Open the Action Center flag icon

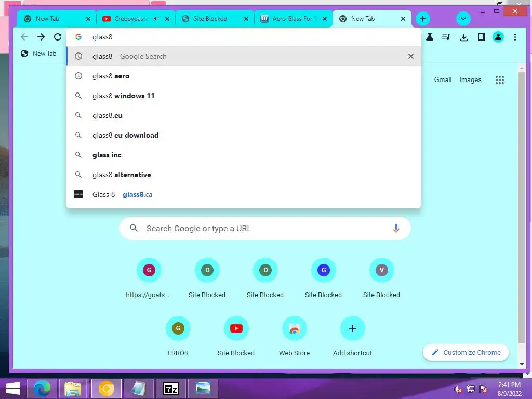pyautogui.click(x=483, y=389)
